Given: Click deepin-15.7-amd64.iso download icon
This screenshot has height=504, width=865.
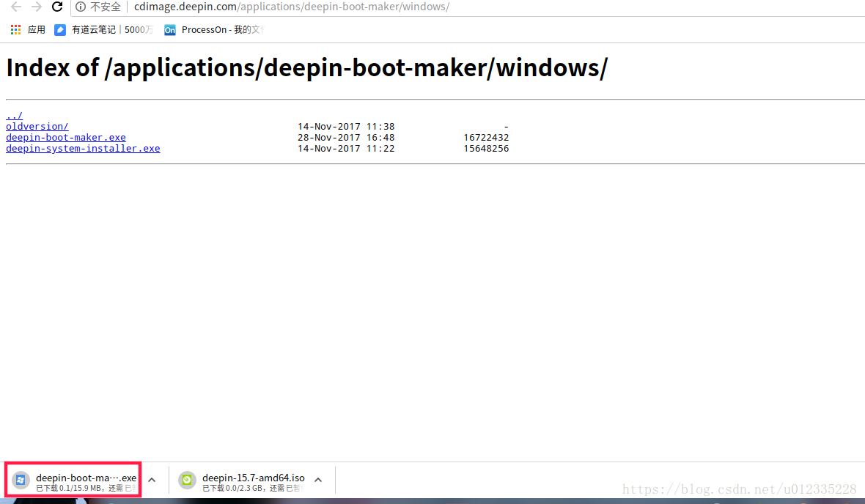Looking at the screenshot, I should 187,481.
